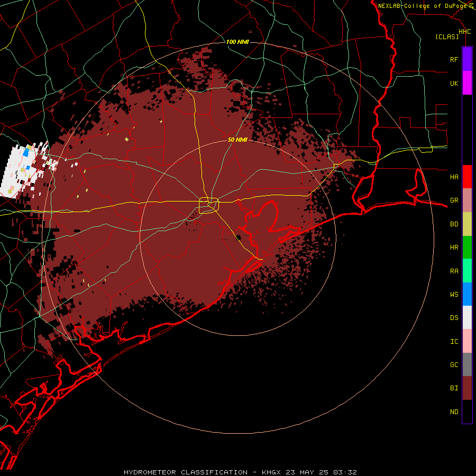Click the GR legend color swatch

coord(467,200)
